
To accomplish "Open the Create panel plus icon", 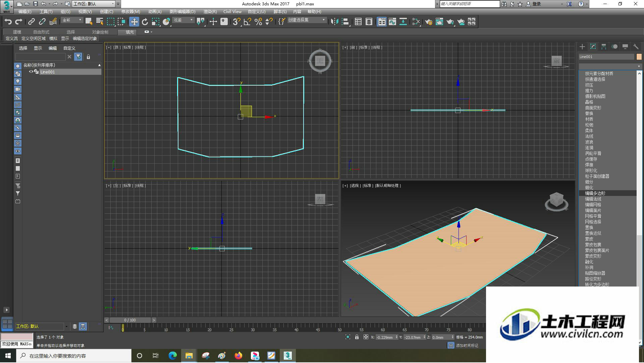I will pyautogui.click(x=582, y=47).
